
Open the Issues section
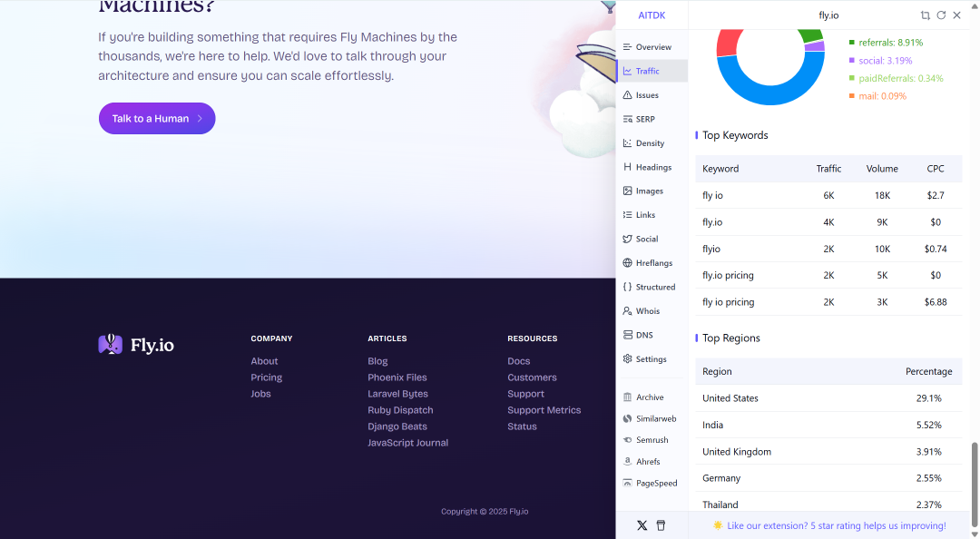coord(652,95)
